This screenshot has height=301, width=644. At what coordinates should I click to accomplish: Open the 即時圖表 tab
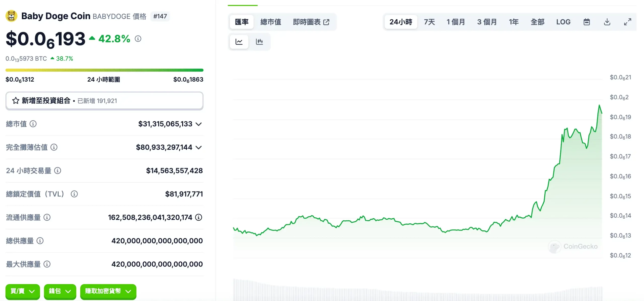pos(311,22)
